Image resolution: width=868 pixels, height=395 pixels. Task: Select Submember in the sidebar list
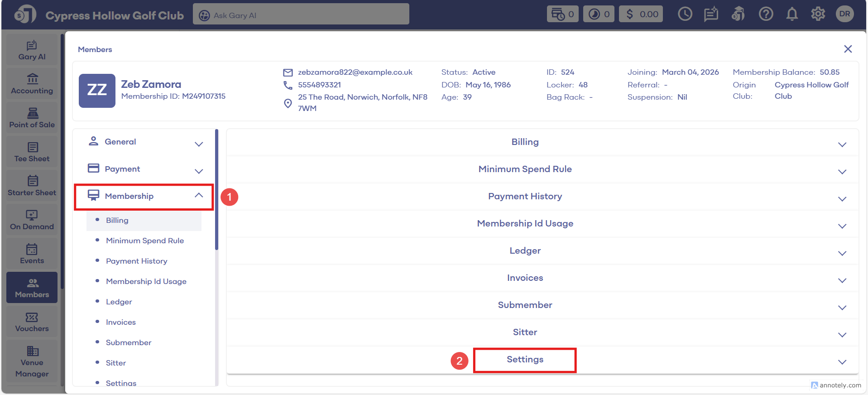point(129,342)
